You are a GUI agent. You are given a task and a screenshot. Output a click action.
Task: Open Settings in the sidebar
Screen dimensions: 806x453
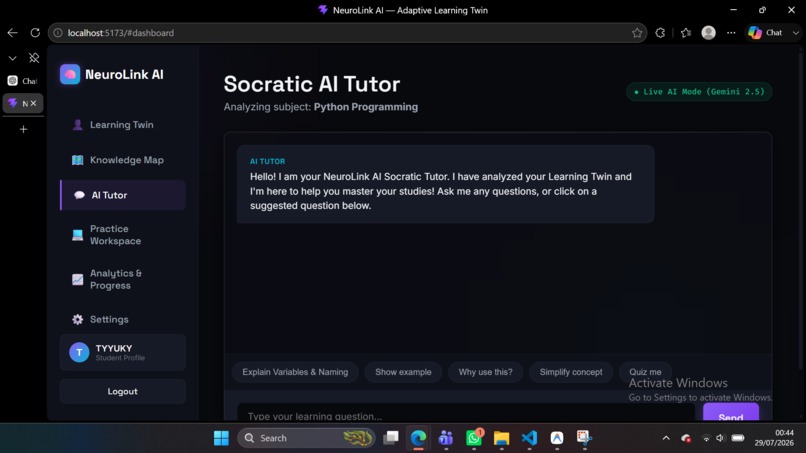click(x=122, y=319)
